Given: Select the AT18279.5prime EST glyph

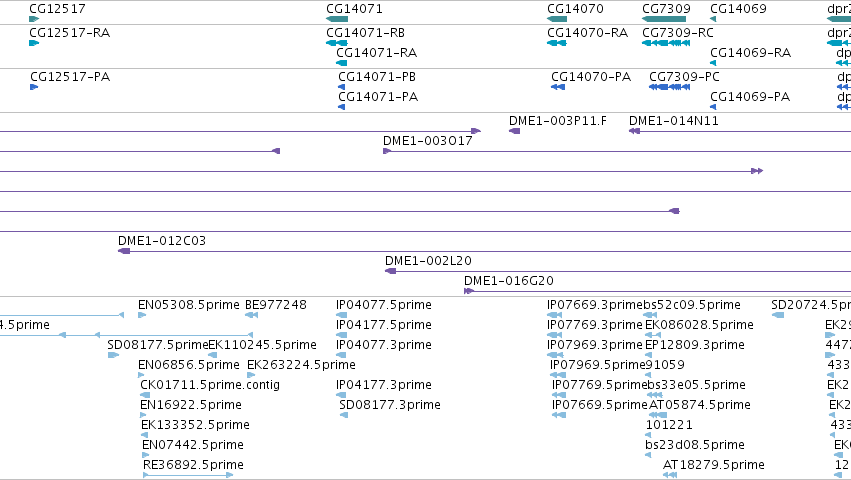Looking at the screenshot, I should pyautogui.click(x=670, y=475).
